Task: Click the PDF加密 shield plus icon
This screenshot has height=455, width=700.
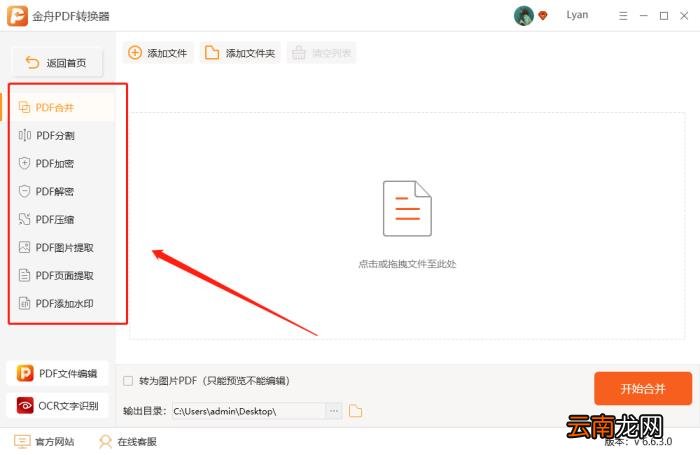Action: (x=25, y=163)
